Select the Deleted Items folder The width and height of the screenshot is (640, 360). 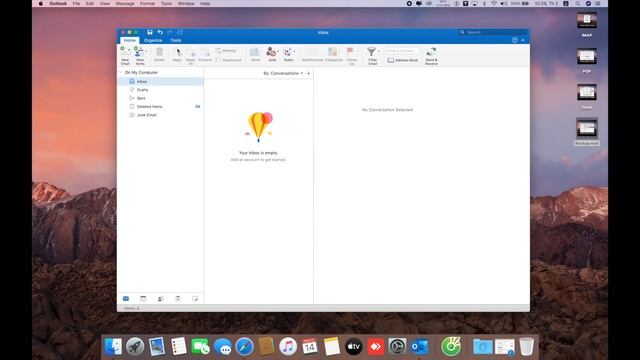coord(160,107)
